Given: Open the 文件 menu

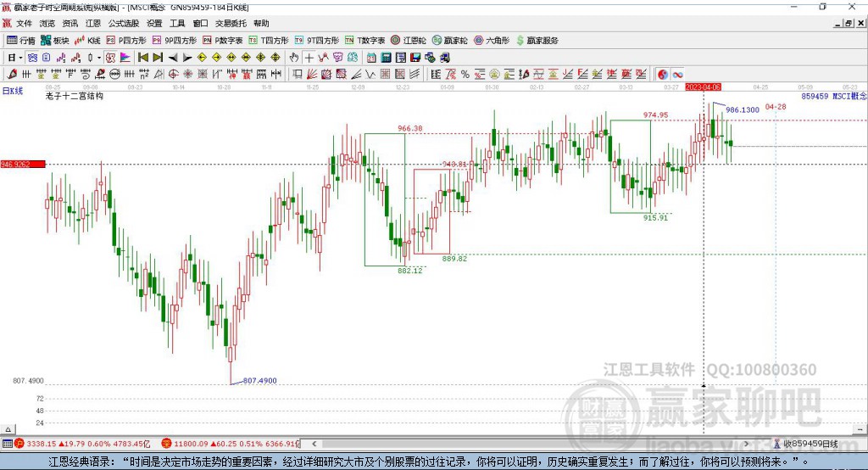Looking at the screenshot, I should [x=24, y=23].
